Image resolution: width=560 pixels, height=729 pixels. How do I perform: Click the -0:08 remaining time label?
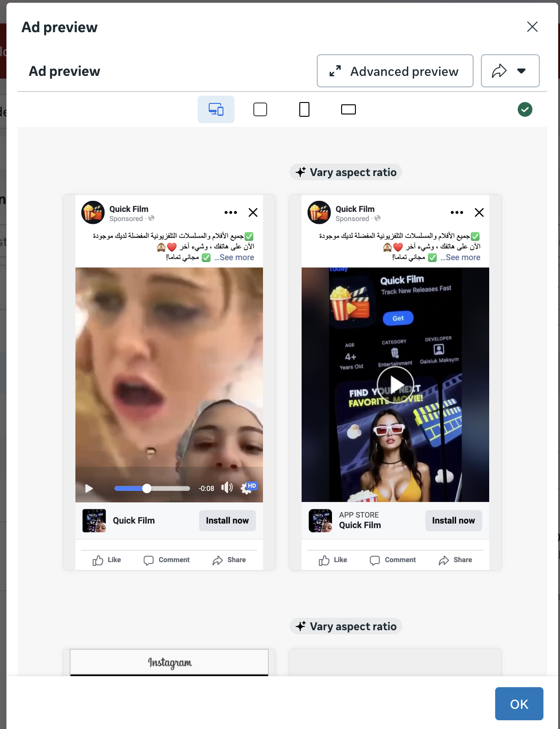tap(206, 488)
